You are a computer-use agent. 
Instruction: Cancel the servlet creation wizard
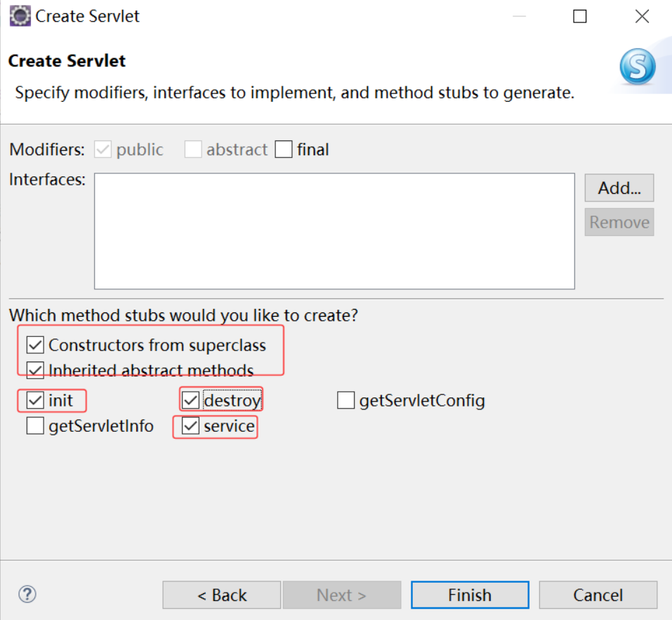(x=598, y=595)
